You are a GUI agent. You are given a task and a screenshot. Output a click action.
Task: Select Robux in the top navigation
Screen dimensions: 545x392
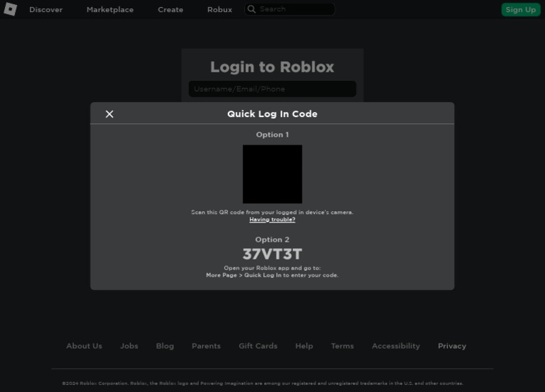[x=220, y=9]
